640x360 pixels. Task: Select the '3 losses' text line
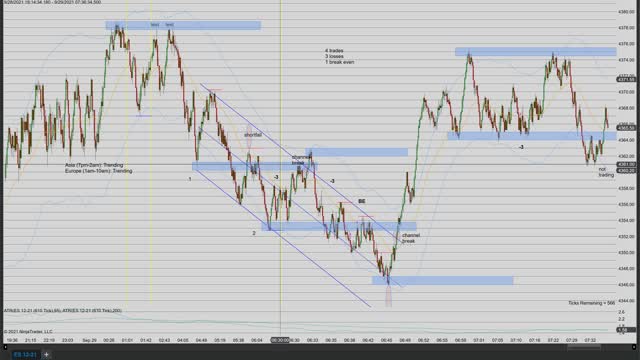click(x=334, y=56)
